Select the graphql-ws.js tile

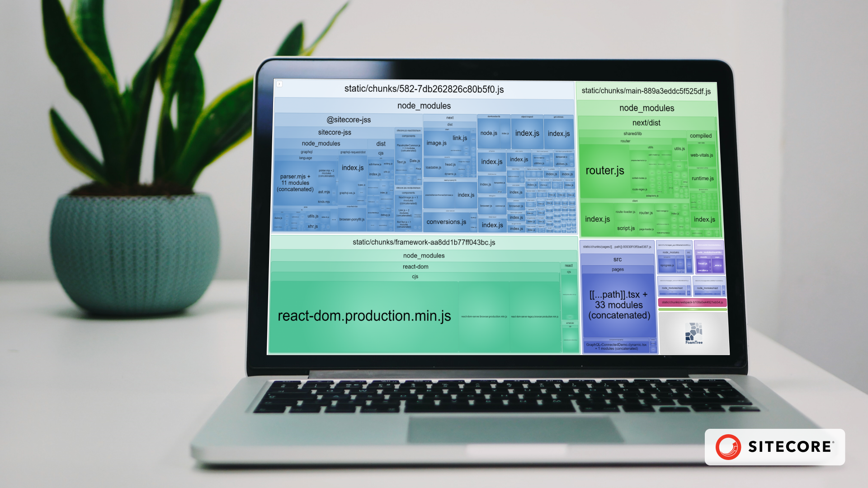click(347, 193)
